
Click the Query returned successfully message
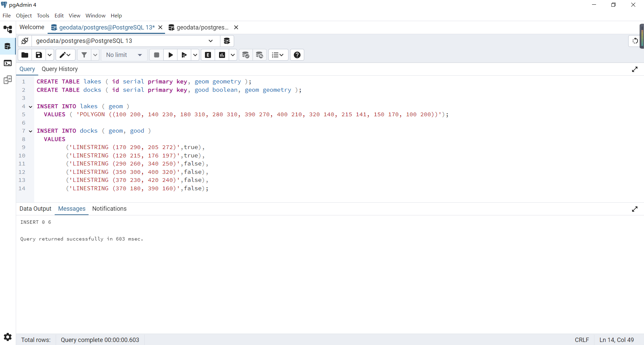82,239
